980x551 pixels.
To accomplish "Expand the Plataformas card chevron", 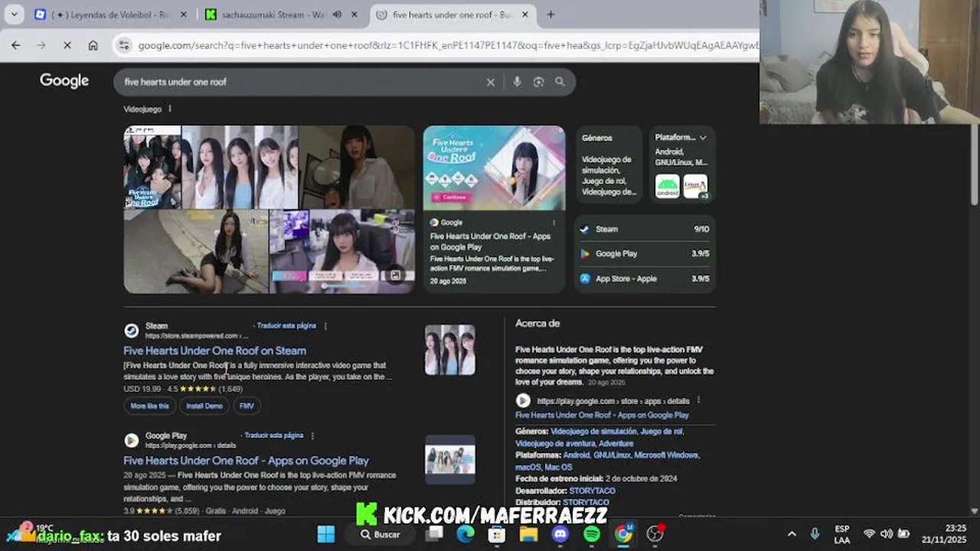I will click(703, 138).
